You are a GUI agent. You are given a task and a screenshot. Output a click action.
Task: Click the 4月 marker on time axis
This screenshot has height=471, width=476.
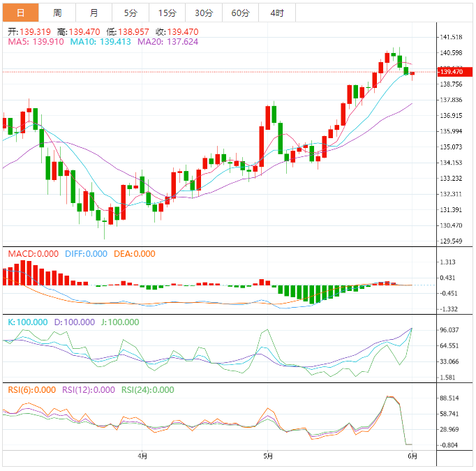tap(142, 456)
